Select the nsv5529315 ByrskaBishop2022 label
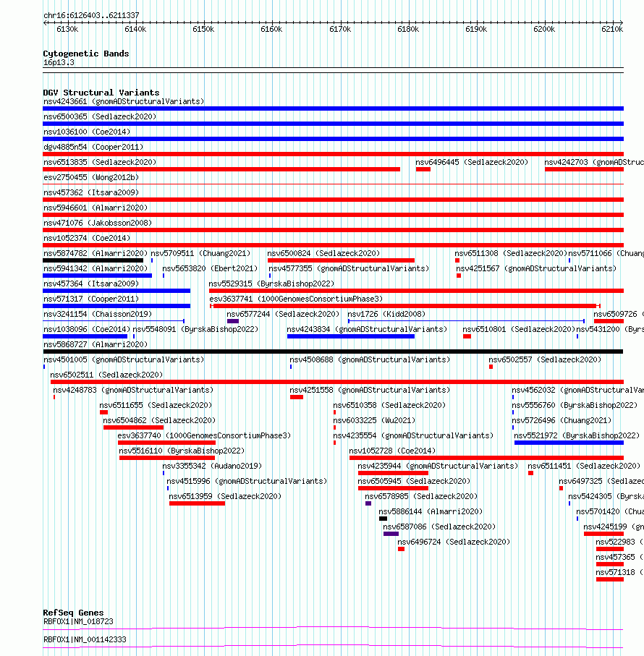This screenshot has width=644, height=656. tap(271, 284)
